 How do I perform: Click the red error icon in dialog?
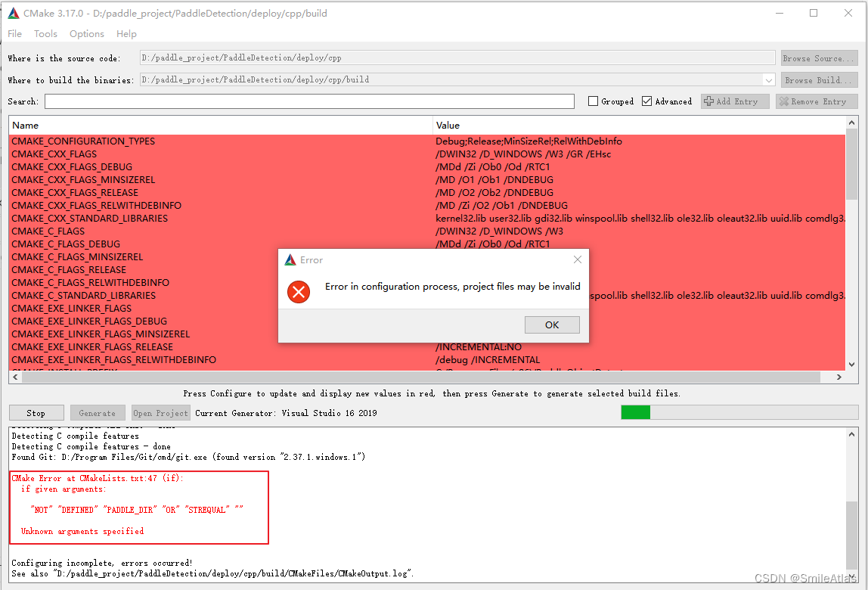[x=299, y=291]
